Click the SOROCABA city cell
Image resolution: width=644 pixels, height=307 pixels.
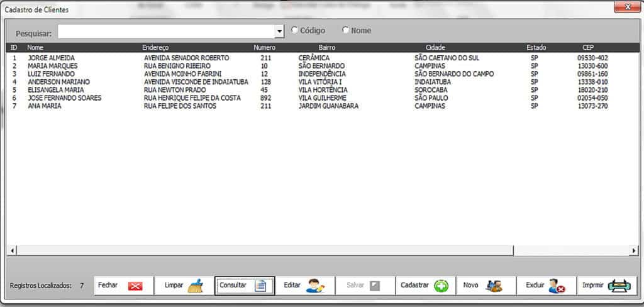[x=431, y=90]
